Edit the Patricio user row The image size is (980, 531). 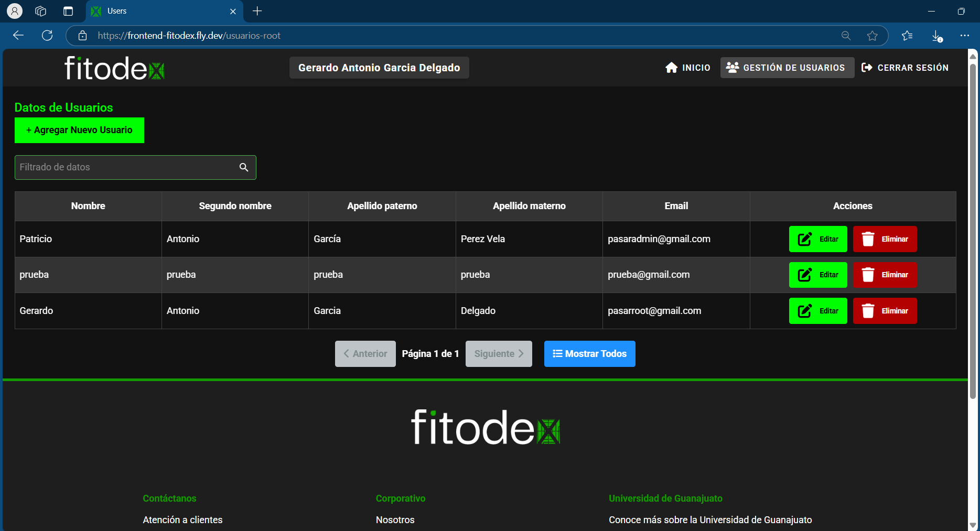click(x=818, y=239)
